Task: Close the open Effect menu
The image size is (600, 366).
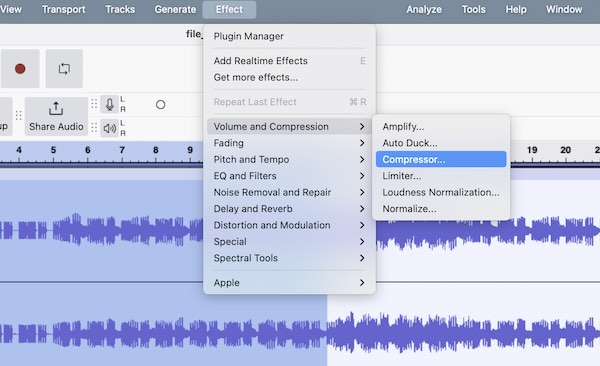Action: click(229, 9)
